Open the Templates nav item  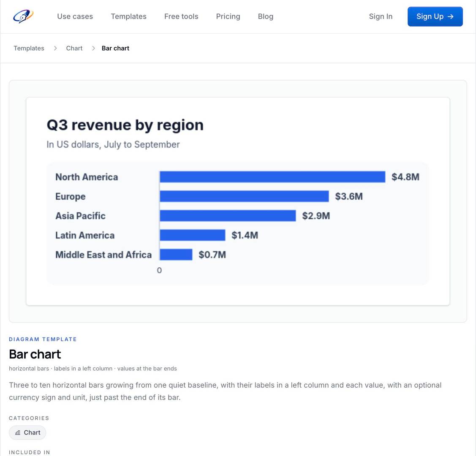[x=129, y=16]
